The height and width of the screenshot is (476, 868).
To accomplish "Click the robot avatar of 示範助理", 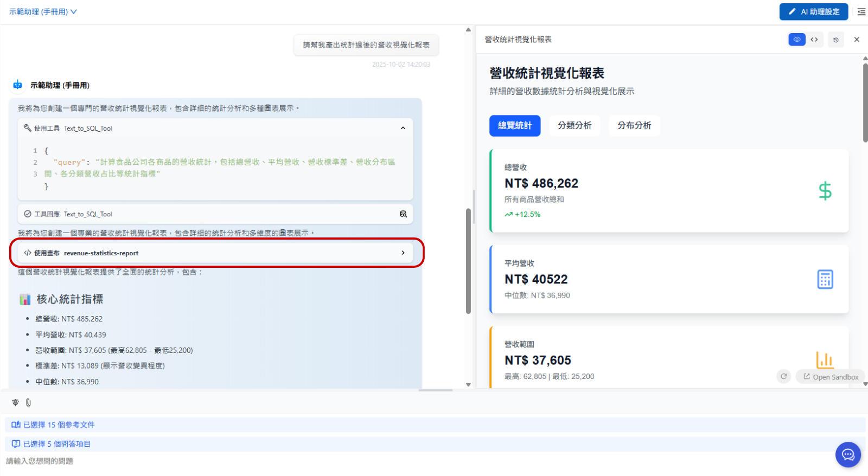I will click(x=17, y=85).
